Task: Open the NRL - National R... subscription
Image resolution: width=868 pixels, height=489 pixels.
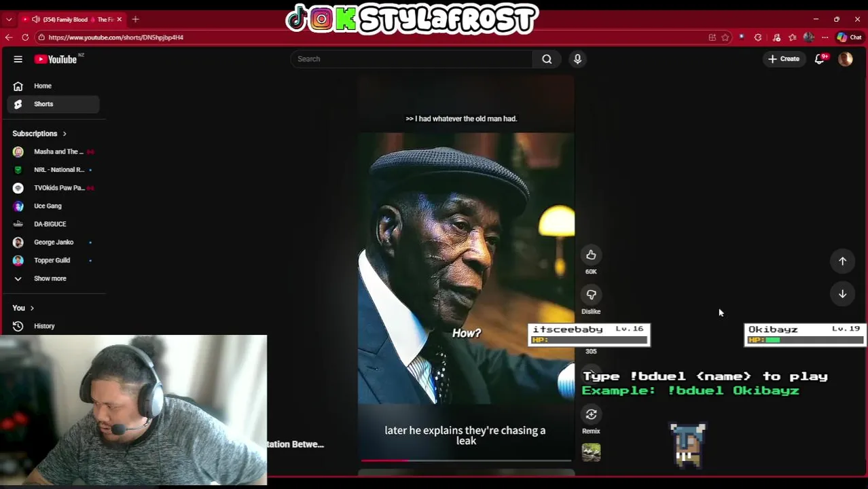Action: click(x=54, y=170)
